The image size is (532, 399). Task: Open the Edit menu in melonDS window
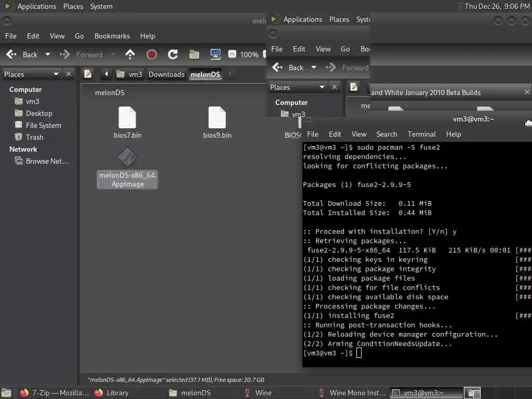(x=33, y=36)
